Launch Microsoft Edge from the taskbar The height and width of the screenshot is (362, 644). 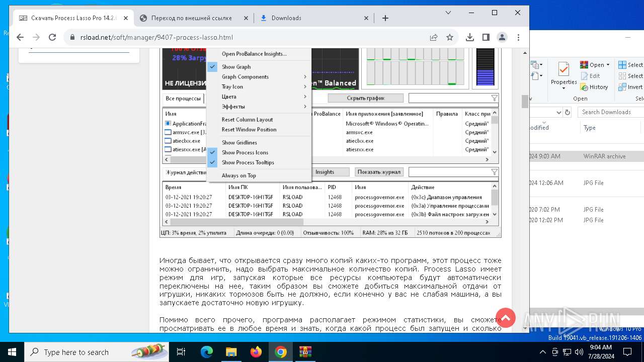207,352
